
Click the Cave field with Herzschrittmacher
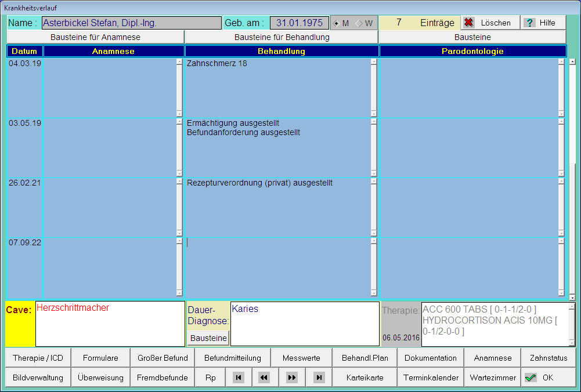(x=110, y=323)
